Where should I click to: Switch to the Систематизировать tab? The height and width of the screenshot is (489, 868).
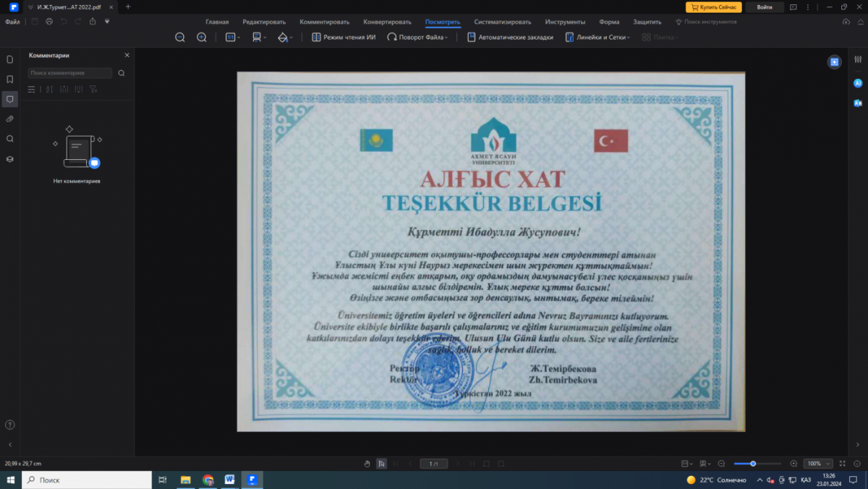503,22
